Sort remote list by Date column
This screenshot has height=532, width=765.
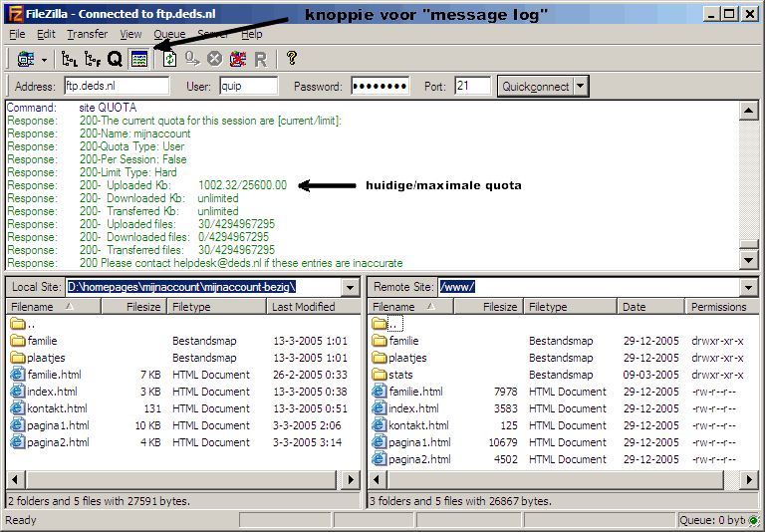click(650, 307)
